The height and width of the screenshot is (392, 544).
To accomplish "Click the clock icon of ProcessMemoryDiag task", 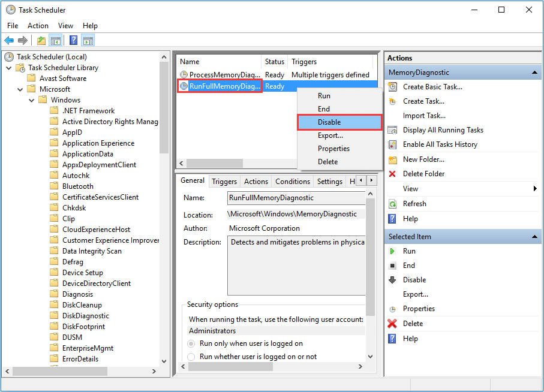I will [x=184, y=74].
